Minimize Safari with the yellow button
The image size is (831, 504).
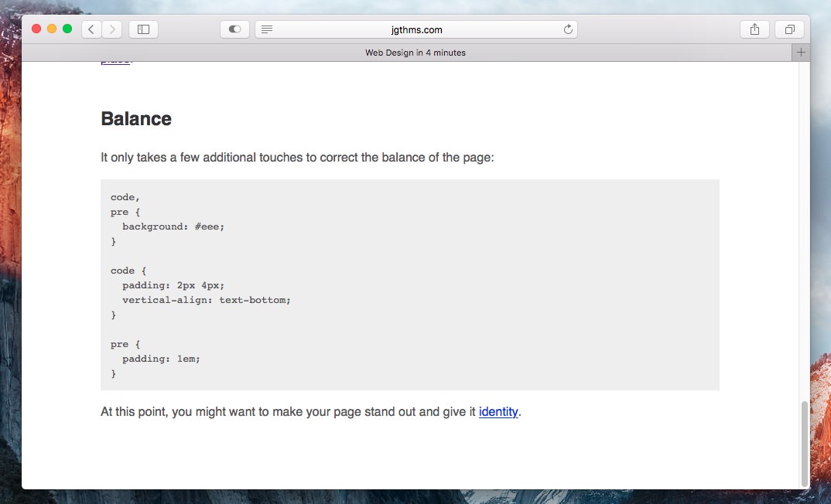[52, 29]
